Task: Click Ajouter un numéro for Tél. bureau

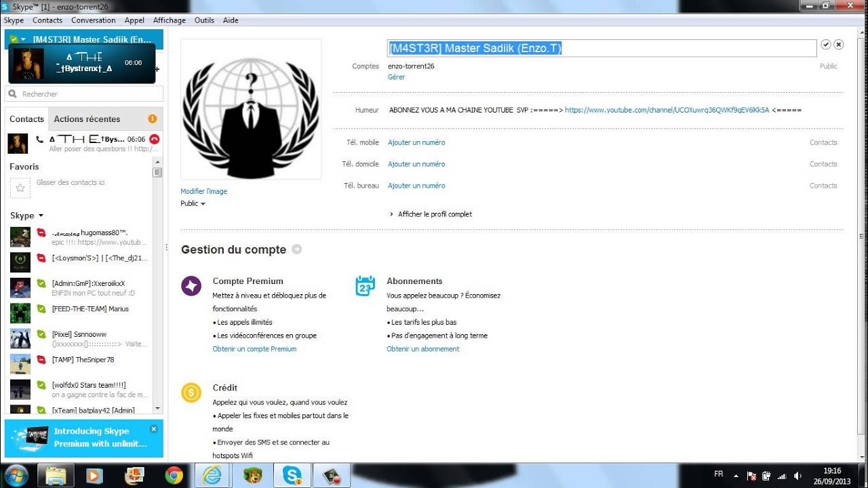Action: coord(416,186)
